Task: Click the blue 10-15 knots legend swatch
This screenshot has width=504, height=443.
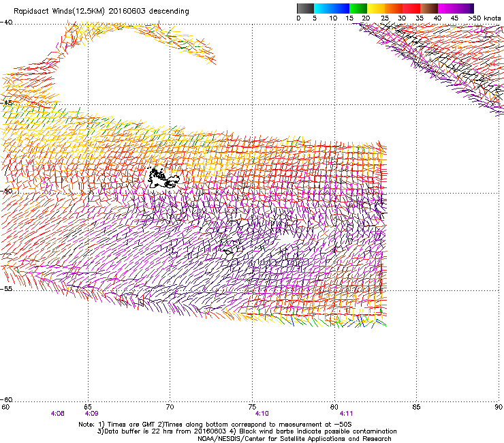Action: (x=341, y=8)
